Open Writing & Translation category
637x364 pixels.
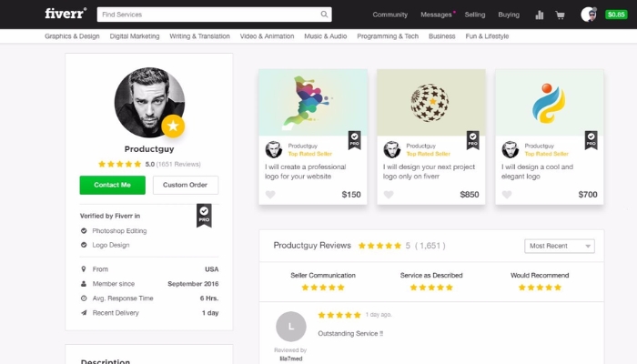[x=199, y=36]
